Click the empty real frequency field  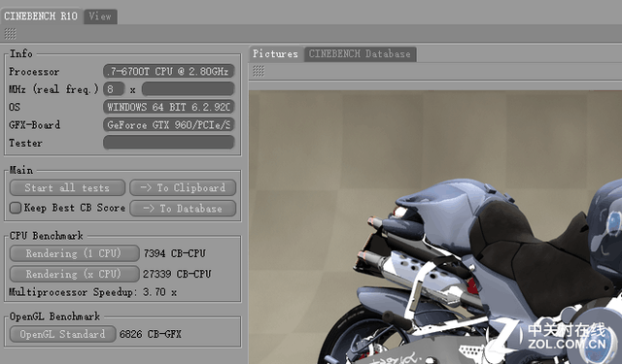(188, 89)
